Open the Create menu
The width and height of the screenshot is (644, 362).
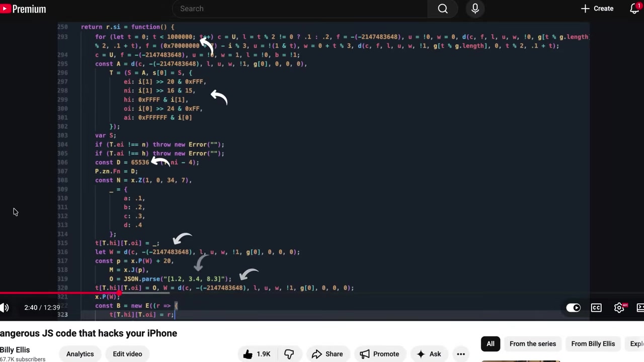597,9
